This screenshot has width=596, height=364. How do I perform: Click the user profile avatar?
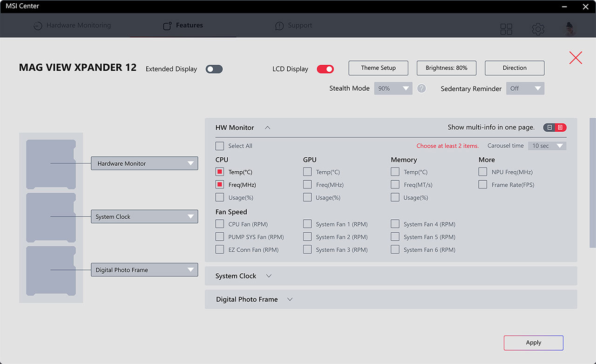[x=570, y=29]
